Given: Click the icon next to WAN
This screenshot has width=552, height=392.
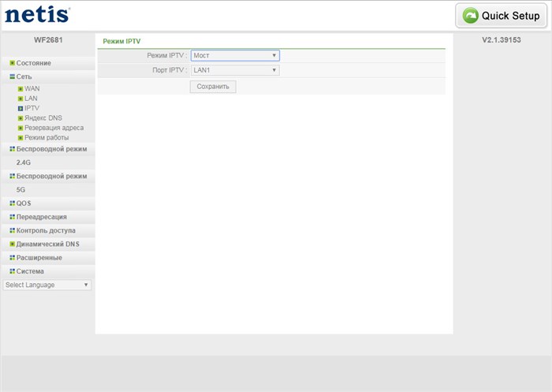Looking at the screenshot, I should pos(21,89).
